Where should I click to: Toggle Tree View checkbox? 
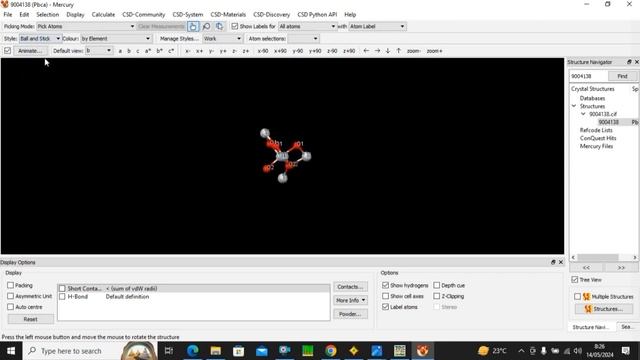(575, 280)
